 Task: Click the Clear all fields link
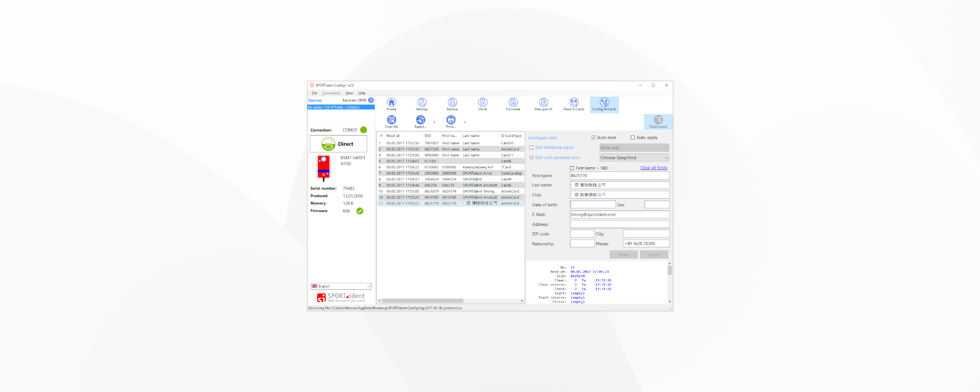point(653,168)
